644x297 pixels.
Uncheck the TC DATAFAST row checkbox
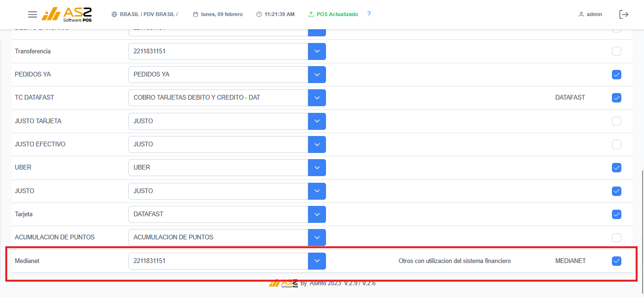point(617,98)
